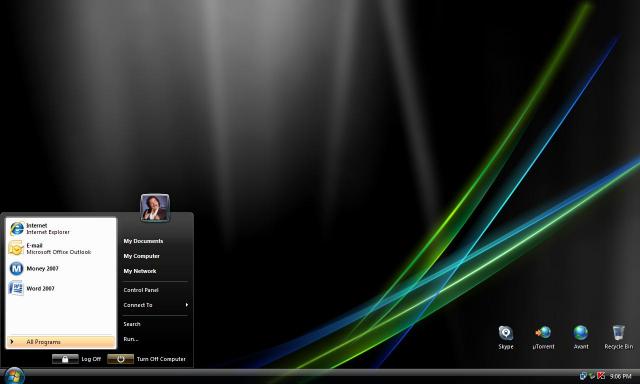Screen dimensions: 640x384
Task: Click the Log Off button
Action: (x=77, y=359)
